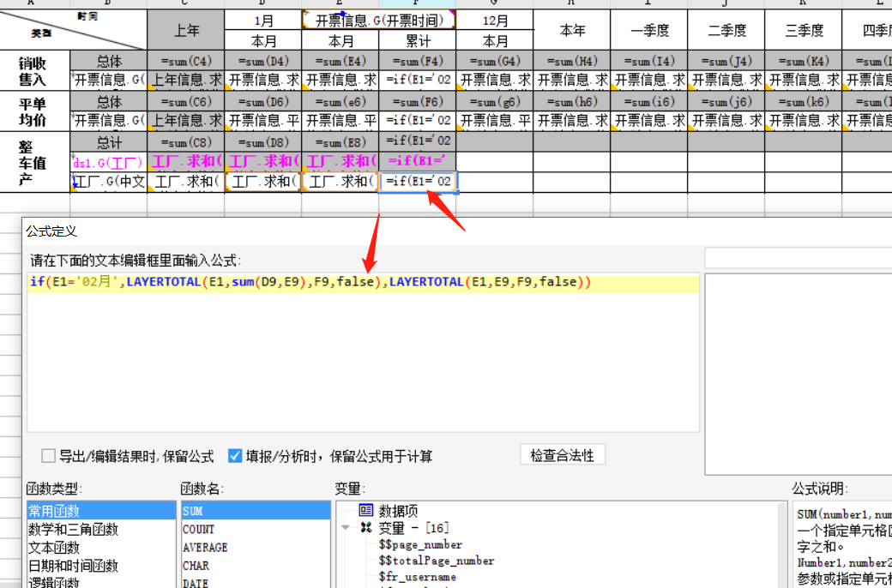
Task: Select the $fr_username variable
Action: click(417, 577)
